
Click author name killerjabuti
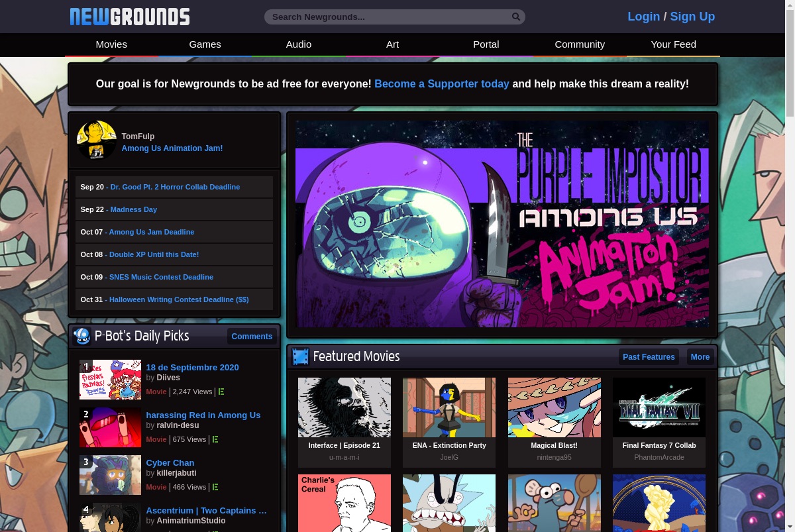pos(177,473)
